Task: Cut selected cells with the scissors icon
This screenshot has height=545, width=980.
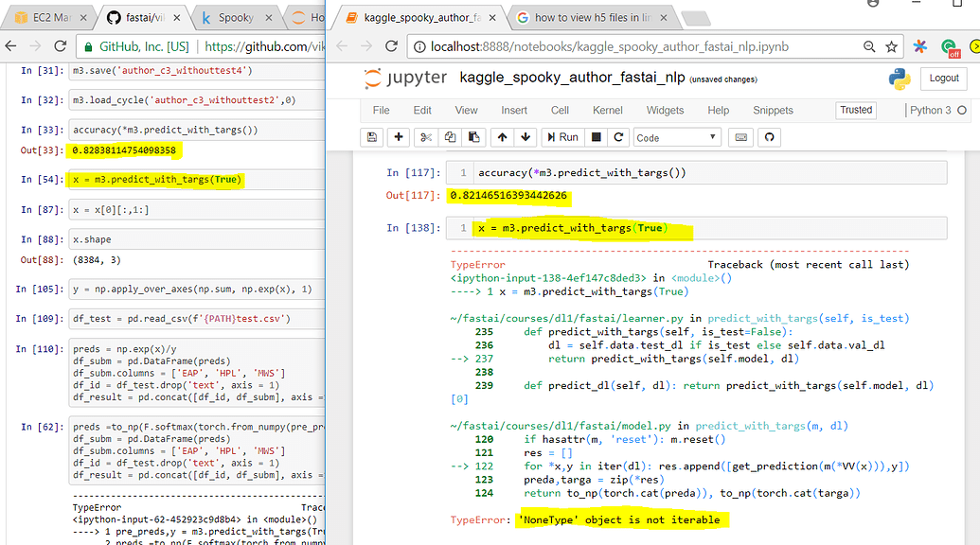Action: click(x=426, y=137)
